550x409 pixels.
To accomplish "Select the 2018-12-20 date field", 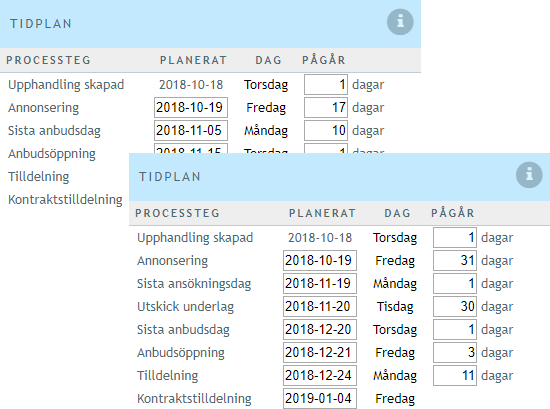I will click(320, 329).
